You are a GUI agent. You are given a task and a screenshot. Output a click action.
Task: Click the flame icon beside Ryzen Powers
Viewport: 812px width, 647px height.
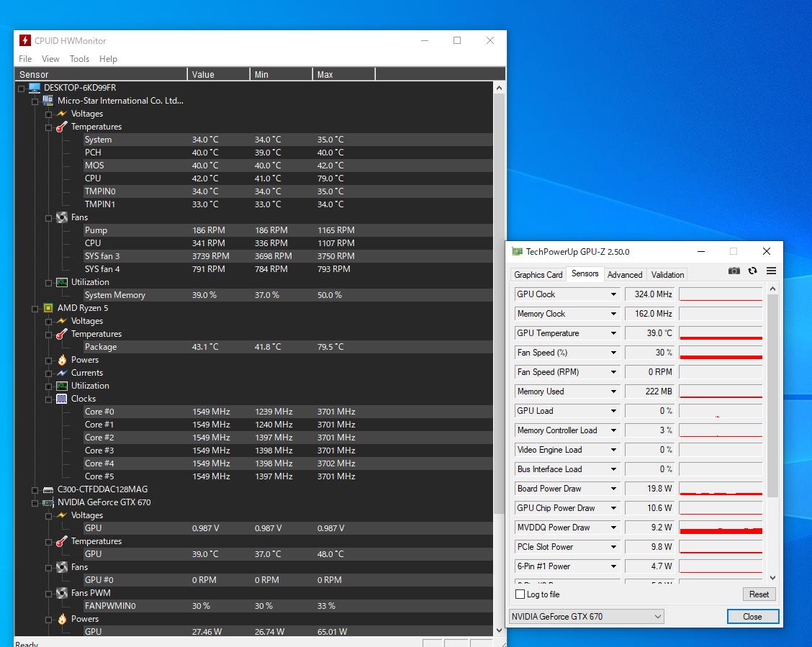62,360
